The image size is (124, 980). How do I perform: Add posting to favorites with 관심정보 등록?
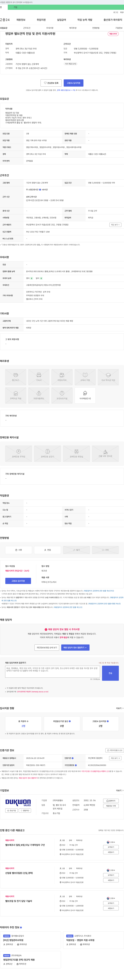click(x=51, y=83)
